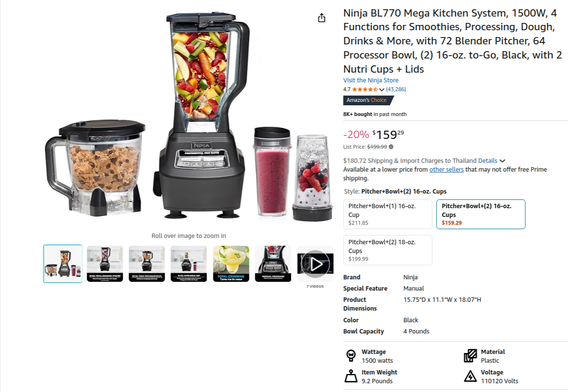The width and height of the screenshot is (579, 392).
Task: Expand shipping Details chevron arrow
Action: [502, 161]
